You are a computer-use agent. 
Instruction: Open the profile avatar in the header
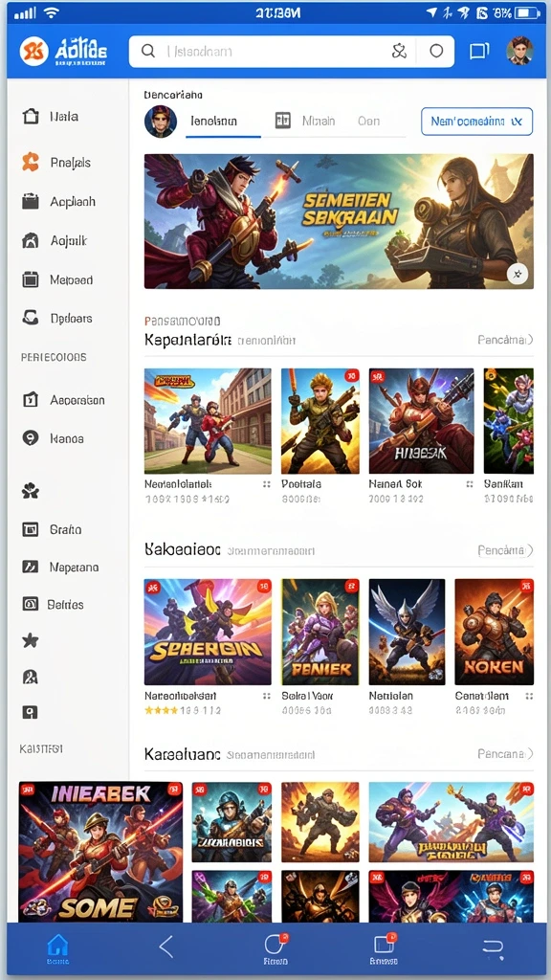(x=519, y=51)
